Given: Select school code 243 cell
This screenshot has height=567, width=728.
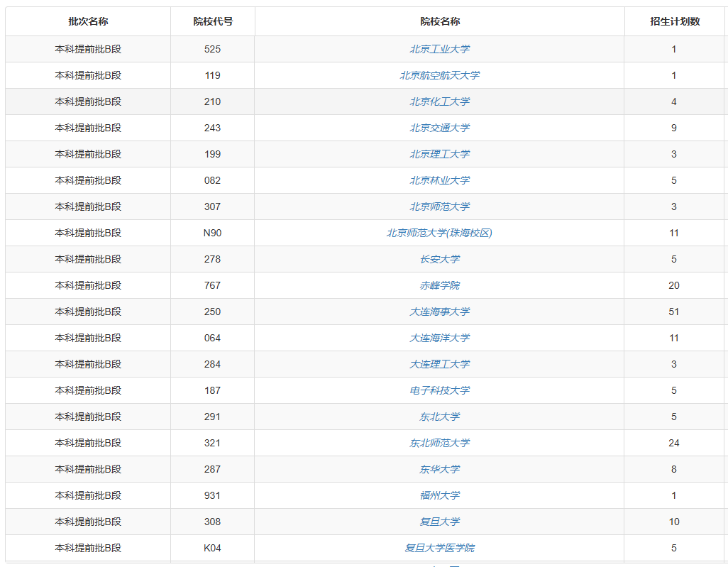Looking at the screenshot, I should pos(213,128).
